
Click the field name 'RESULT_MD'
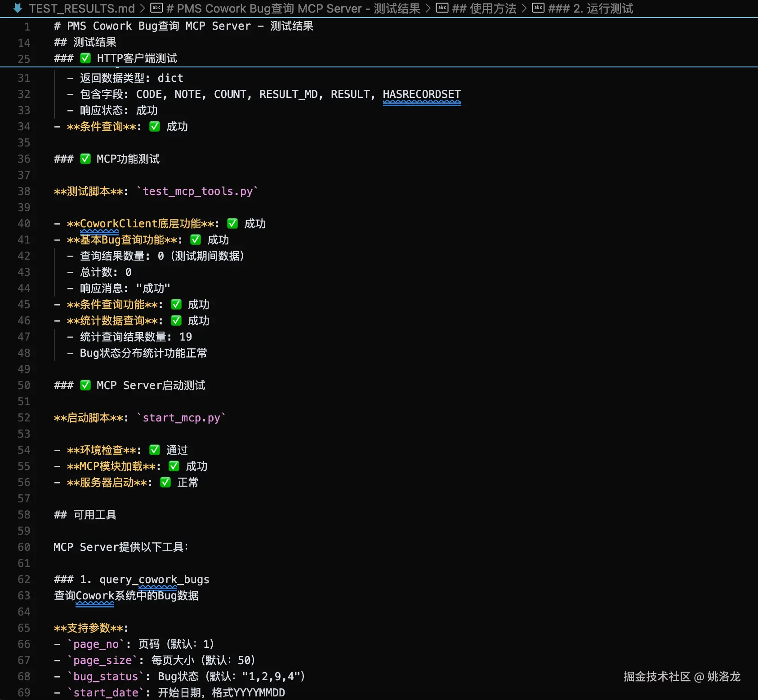coord(289,94)
